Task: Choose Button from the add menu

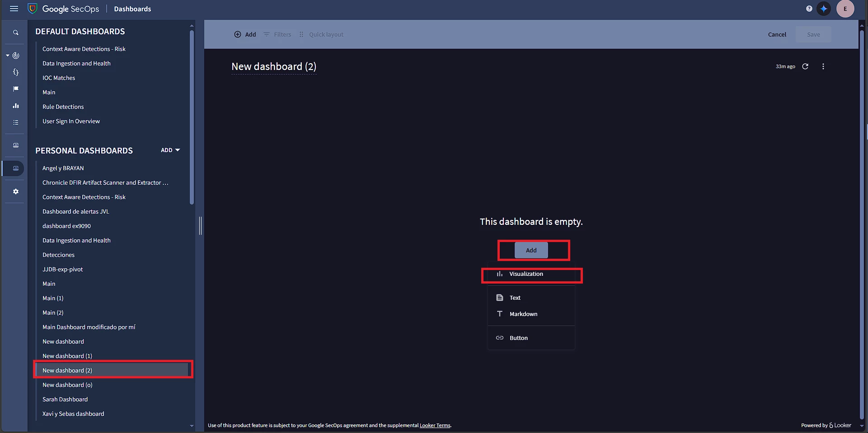Action: pyautogui.click(x=531, y=338)
